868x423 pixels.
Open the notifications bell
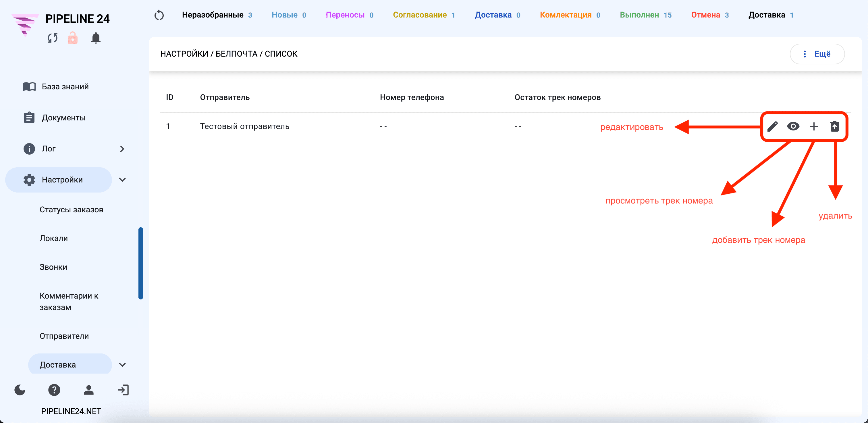(x=96, y=38)
